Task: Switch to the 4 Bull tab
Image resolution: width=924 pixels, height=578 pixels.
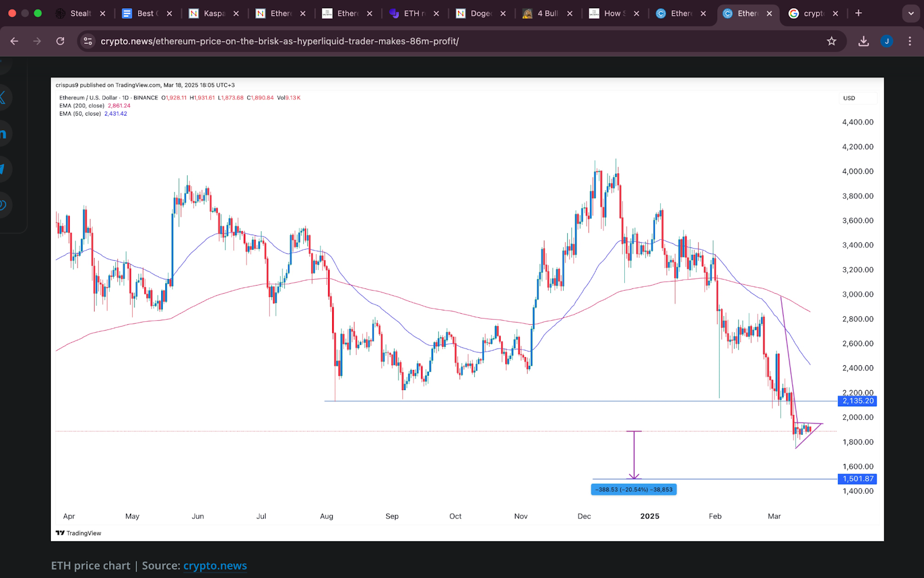Action: tap(546, 13)
